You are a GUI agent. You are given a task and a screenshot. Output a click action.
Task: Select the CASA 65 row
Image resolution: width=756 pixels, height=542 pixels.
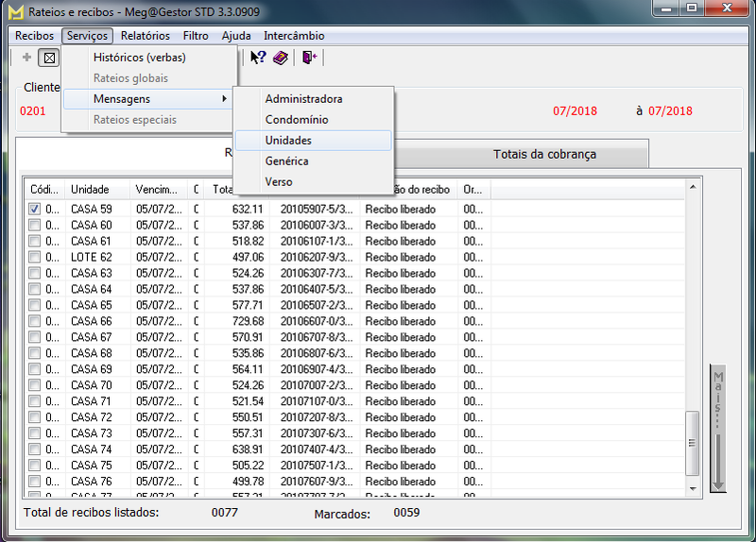point(92,305)
